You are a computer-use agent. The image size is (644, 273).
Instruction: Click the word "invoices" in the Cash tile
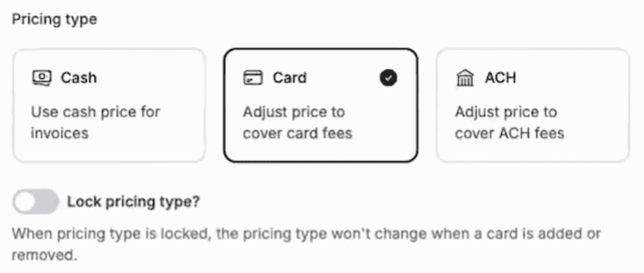click(59, 133)
